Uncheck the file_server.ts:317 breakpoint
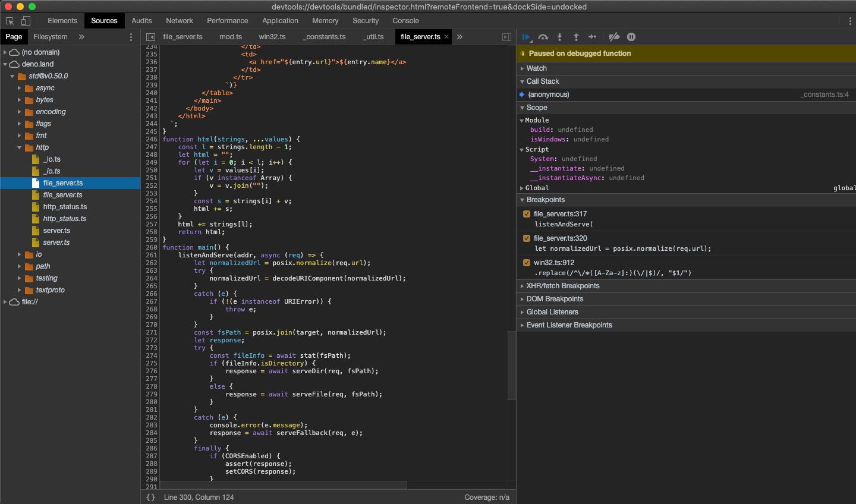Viewport: 856px width, 504px height. pyautogui.click(x=526, y=213)
